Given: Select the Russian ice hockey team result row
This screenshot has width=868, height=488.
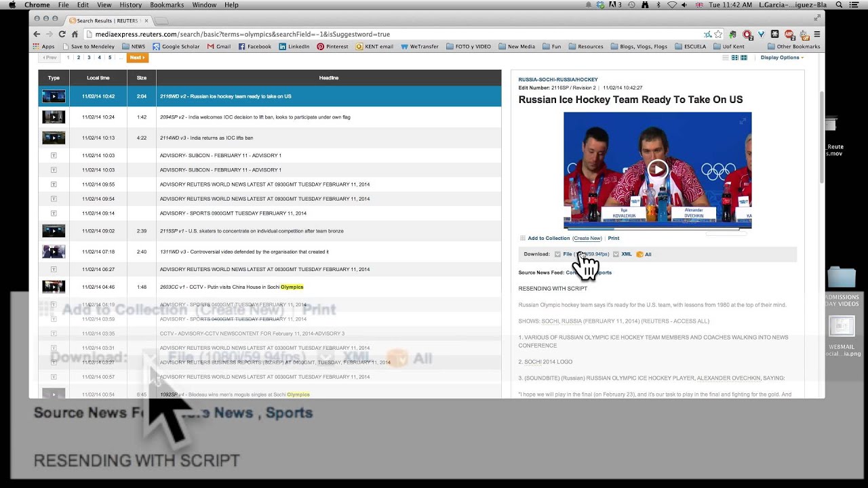Looking at the screenshot, I should click(x=270, y=96).
